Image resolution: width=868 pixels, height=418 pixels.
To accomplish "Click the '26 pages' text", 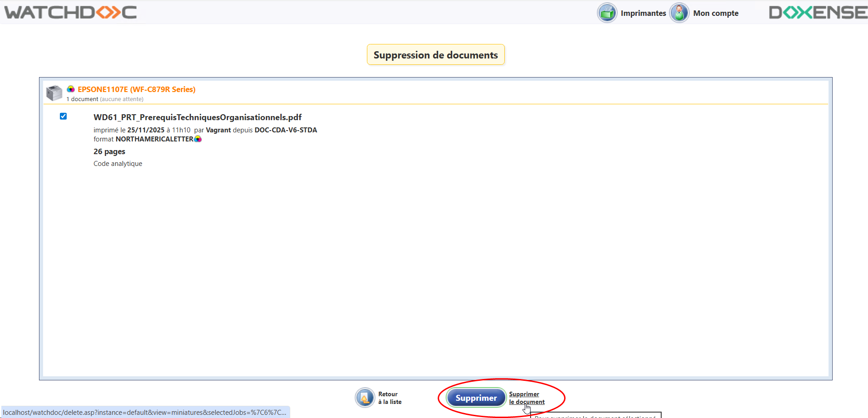I will [x=109, y=151].
